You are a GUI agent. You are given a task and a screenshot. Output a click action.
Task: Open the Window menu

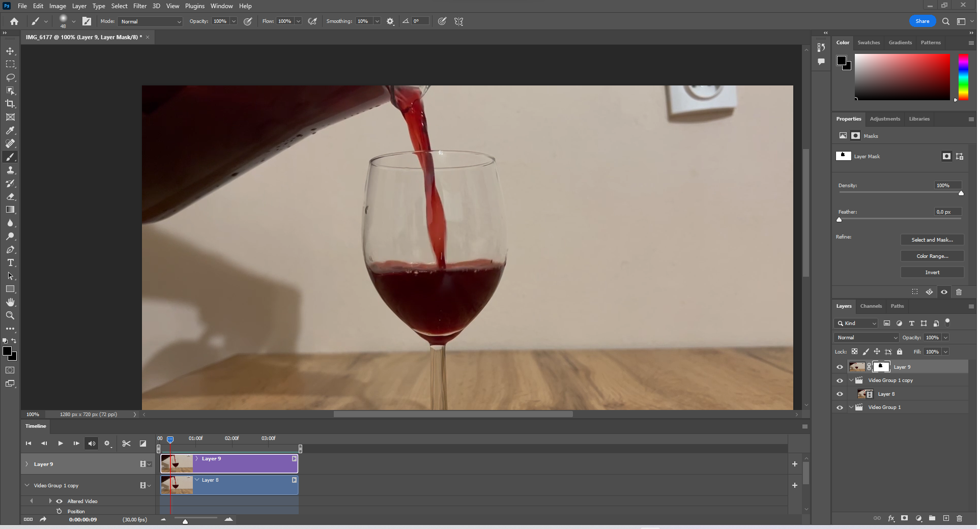click(221, 6)
